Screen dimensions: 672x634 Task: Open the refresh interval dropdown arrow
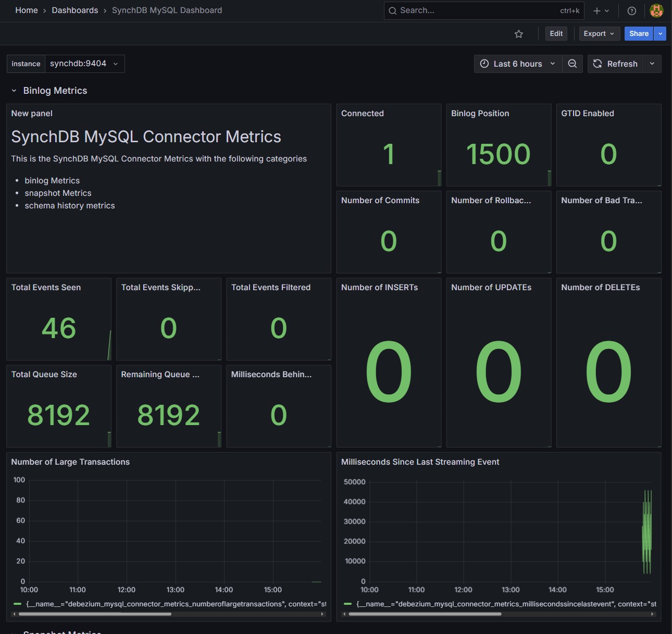click(652, 64)
